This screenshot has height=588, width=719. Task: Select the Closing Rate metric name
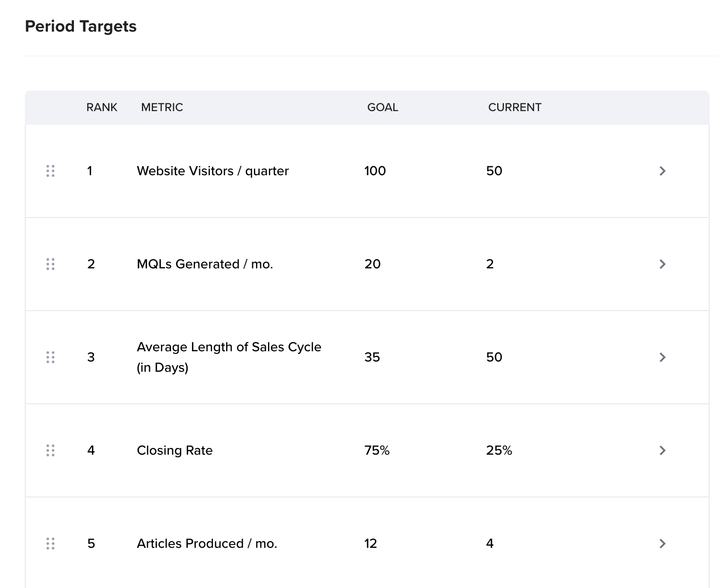tap(175, 450)
